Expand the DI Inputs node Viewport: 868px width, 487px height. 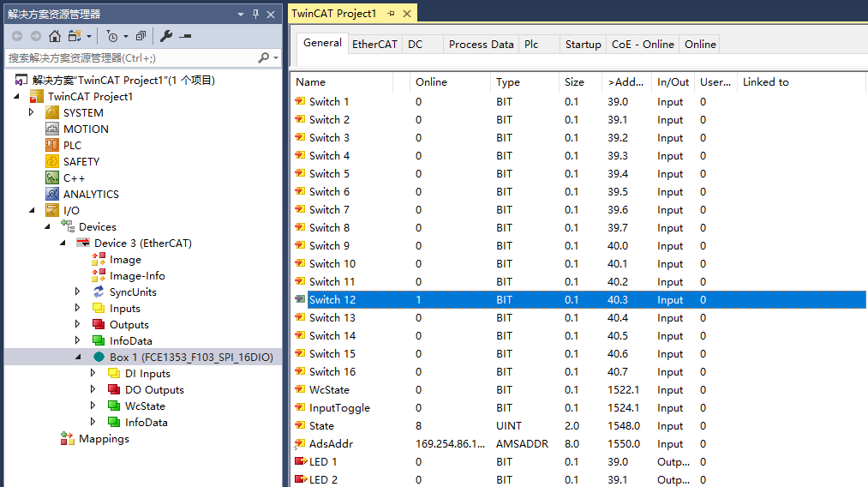[93, 374]
